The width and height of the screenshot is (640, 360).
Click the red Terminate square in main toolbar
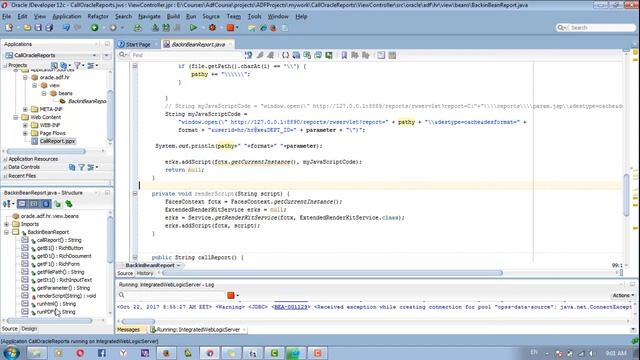230,28
